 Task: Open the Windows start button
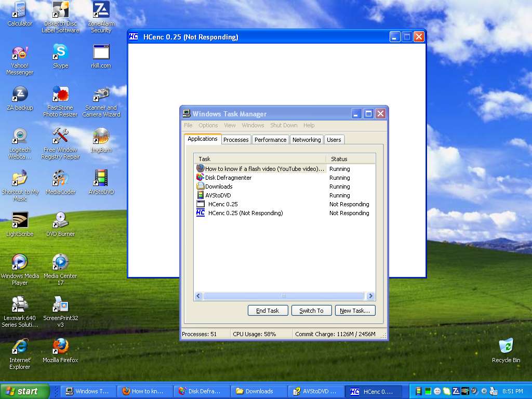[25, 391]
